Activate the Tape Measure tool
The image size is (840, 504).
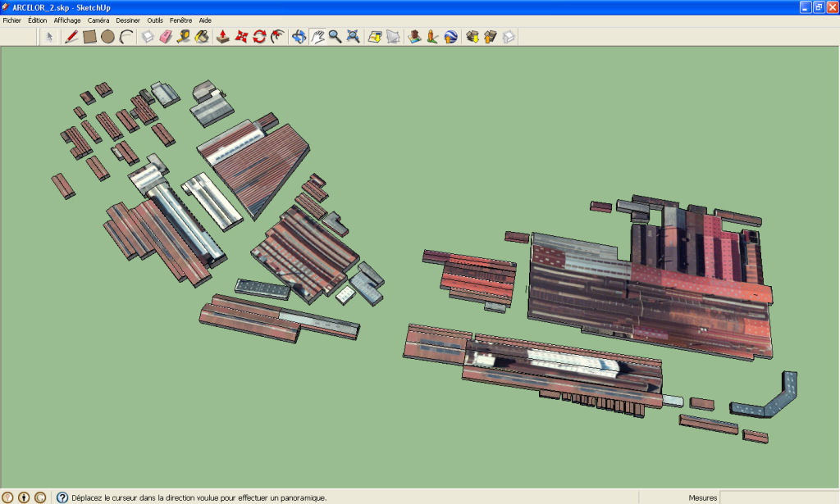184,36
